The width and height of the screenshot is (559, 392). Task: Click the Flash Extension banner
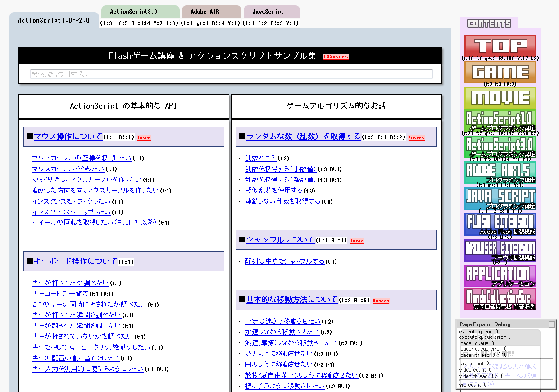(500, 224)
